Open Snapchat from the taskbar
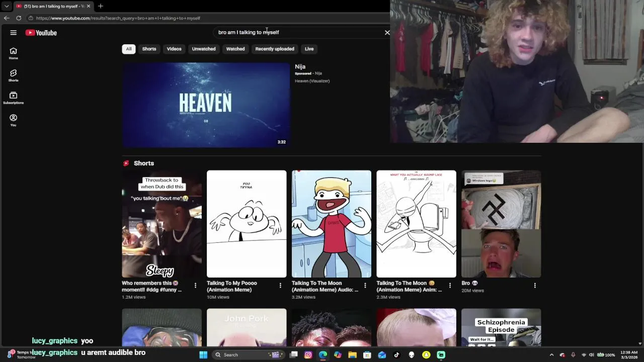Image resolution: width=644 pixels, height=362 pixels. click(x=426, y=355)
